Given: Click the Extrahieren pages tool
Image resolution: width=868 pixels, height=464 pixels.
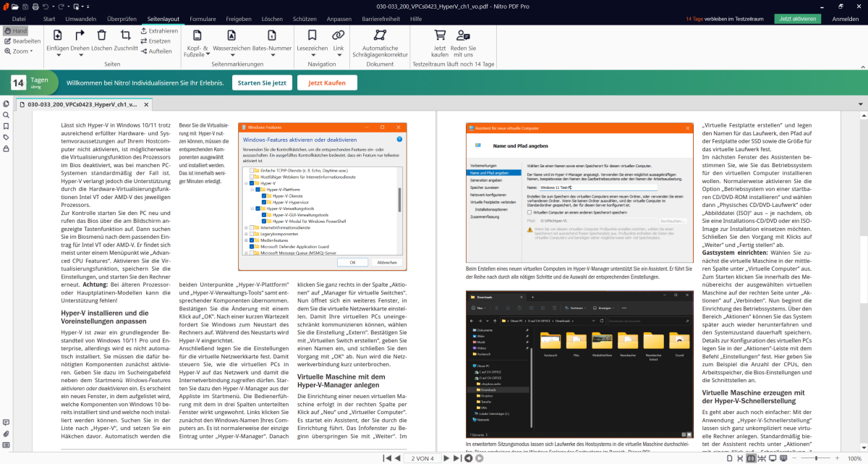Looking at the screenshot, I should tap(159, 31).
